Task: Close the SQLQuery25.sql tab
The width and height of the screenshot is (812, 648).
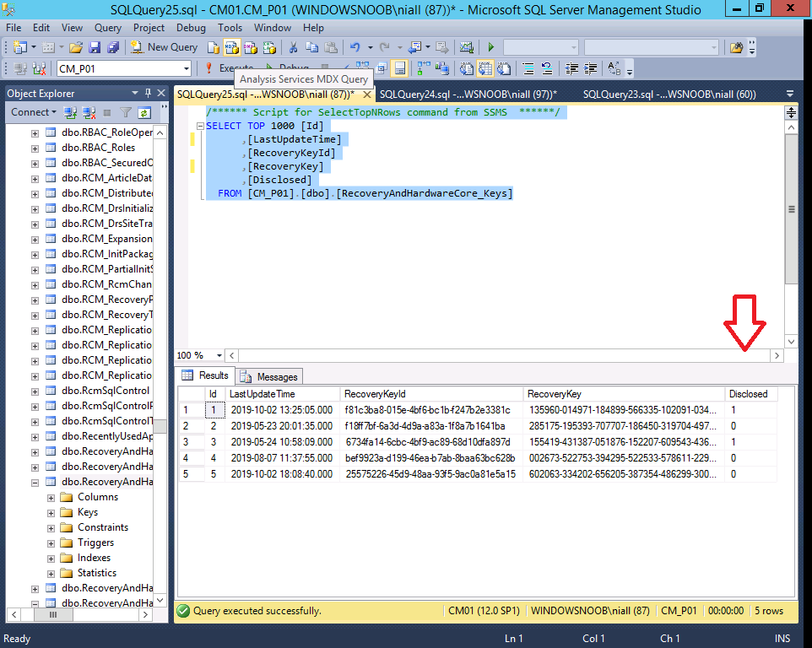Action: pyautogui.click(x=367, y=94)
